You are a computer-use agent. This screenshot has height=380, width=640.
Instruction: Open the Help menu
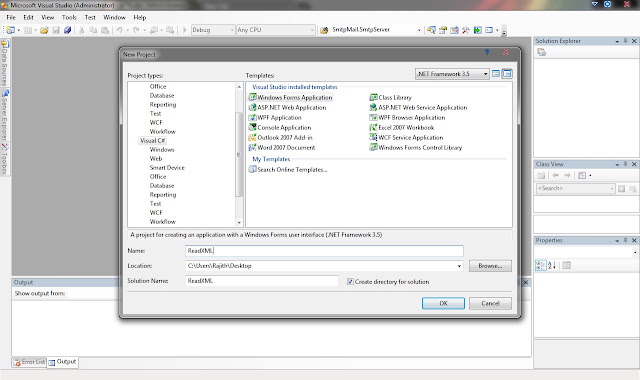click(x=140, y=17)
